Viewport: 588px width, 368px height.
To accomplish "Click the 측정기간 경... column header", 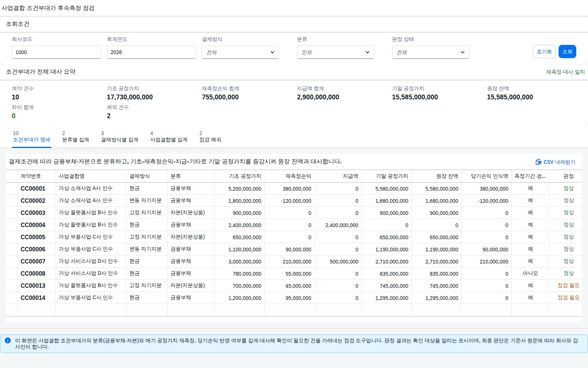I will [x=530, y=176].
